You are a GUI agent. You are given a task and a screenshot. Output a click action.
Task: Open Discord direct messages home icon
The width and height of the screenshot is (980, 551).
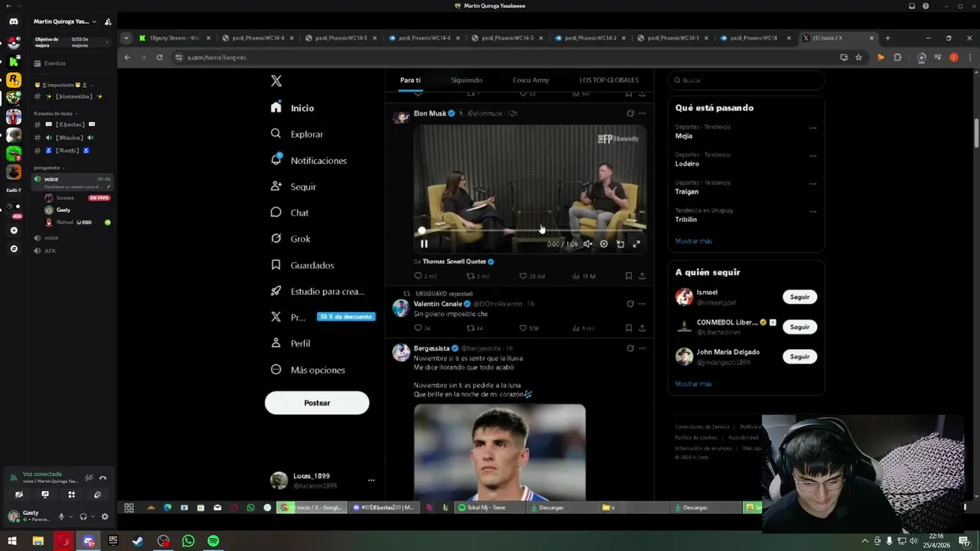coord(13,21)
